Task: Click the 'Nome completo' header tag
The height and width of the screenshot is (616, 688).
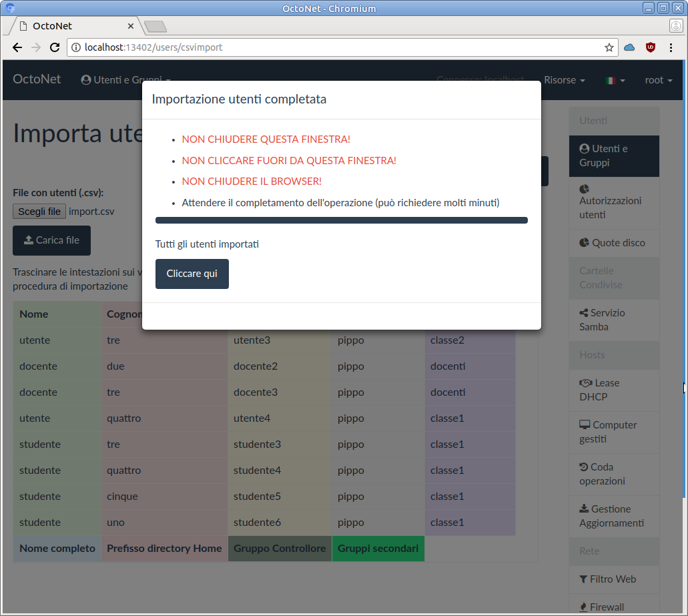Action: [57, 549]
